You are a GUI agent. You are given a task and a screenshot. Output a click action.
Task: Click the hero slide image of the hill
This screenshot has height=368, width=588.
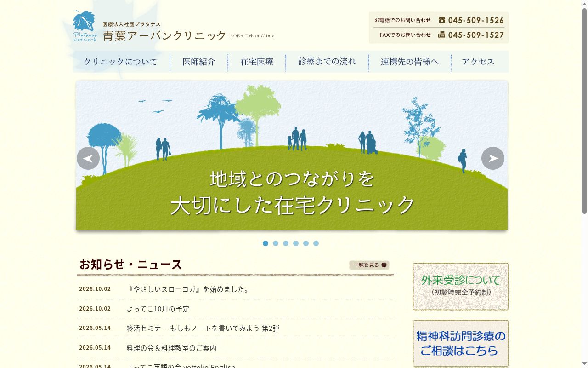(x=292, y=155)
